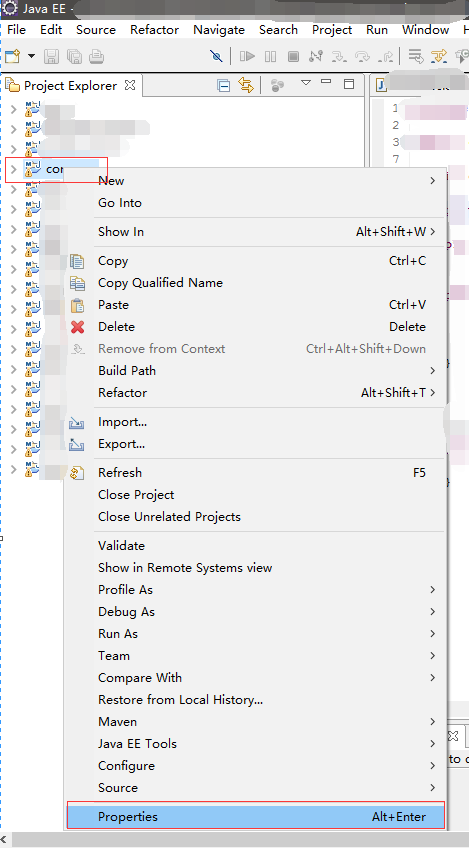The image size is (469, 848).
Task: Click the Export... icon in context menu
Action: point(77,445)
